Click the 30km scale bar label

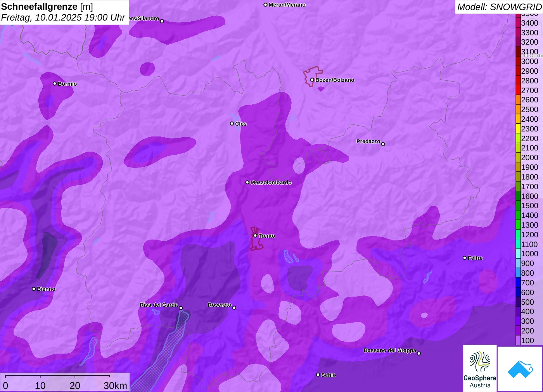(x=115, y=386)
